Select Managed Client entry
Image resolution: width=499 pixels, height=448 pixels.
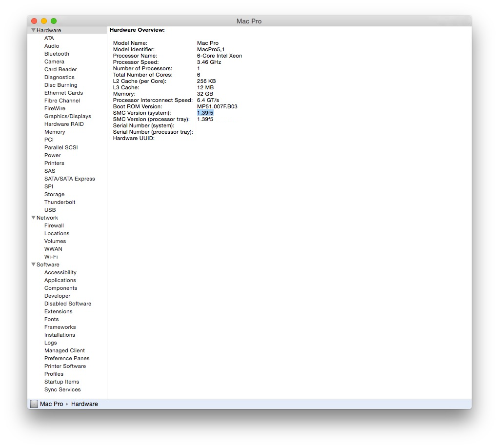tap(64, 350)
